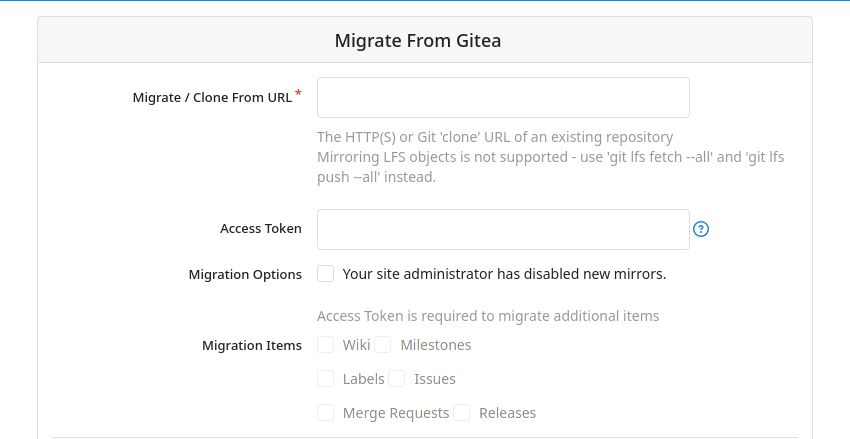Tick the Migration Options mirror checkbox box
Image resolution: width=850 pixels, height=439 pixels.
click(326, 274)
